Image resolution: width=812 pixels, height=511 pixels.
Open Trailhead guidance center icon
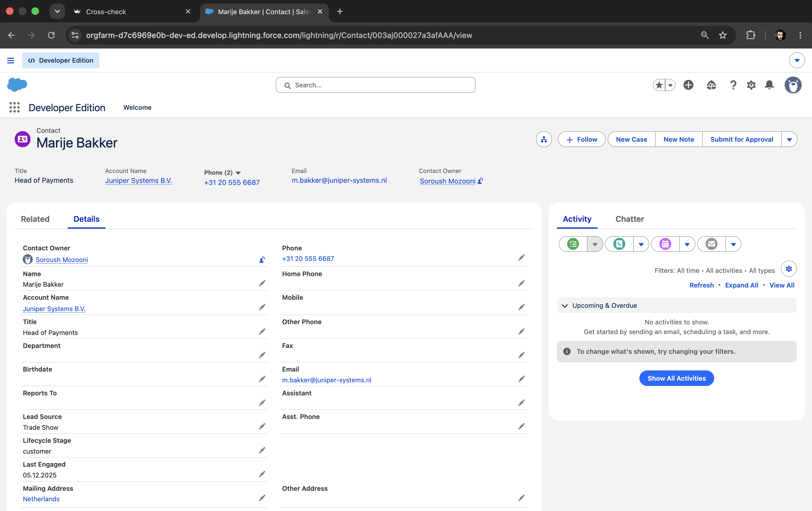[x=711, y=85]
